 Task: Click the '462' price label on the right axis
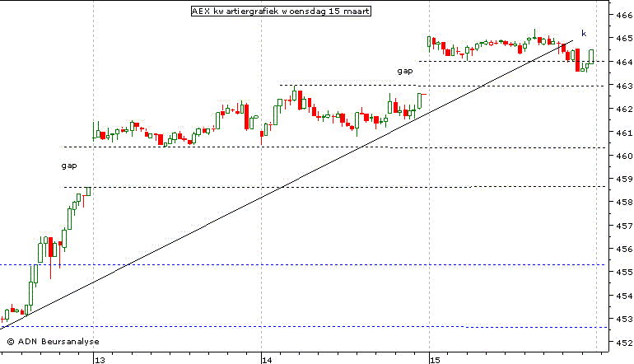coord(625,109)
